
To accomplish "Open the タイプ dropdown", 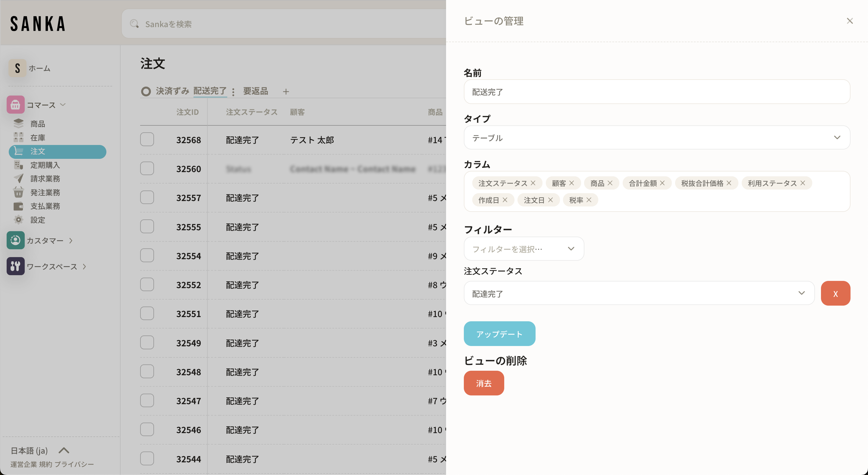I will tap(656, 137).
